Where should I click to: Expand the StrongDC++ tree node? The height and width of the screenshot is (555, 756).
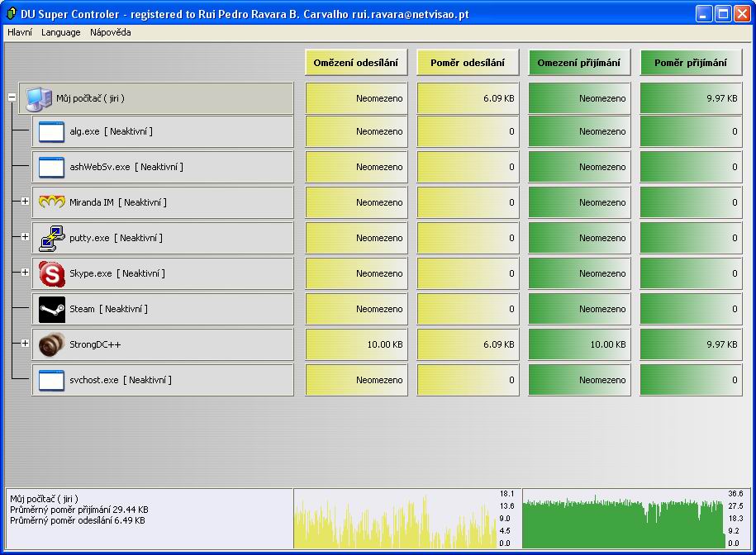[25, 344]
